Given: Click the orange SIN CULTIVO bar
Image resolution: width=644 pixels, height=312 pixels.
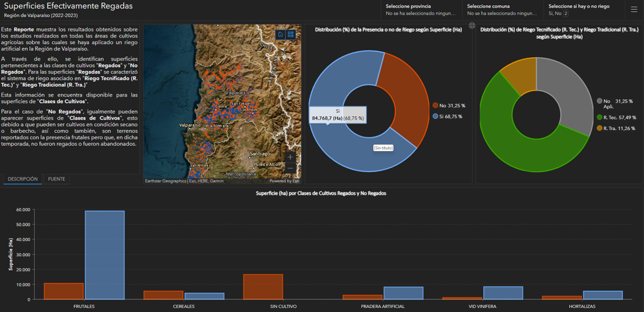Looking at the screenshot, I should coord(263,286).
